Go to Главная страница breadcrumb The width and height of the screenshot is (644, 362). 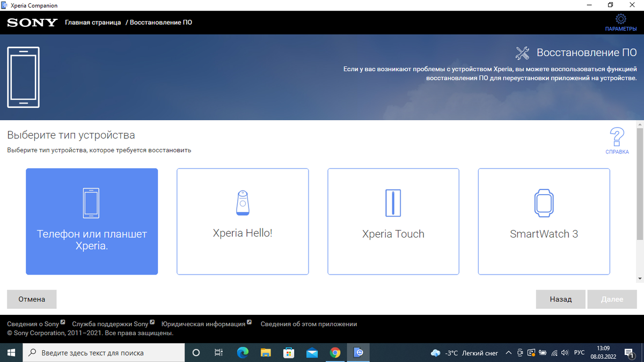[93, 23]
